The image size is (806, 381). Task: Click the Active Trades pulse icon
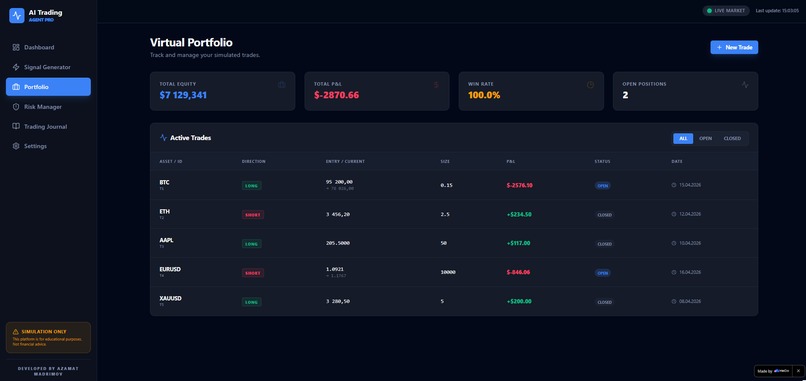[163, 138]
